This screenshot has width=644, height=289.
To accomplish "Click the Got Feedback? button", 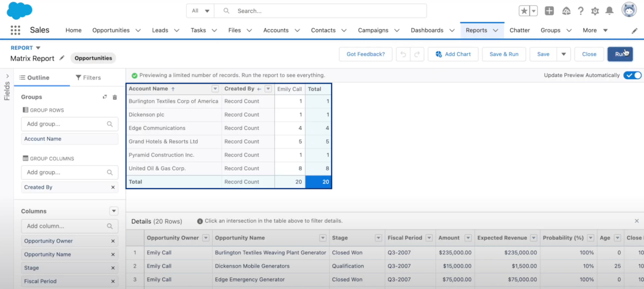I will click(x=366, y=54).
